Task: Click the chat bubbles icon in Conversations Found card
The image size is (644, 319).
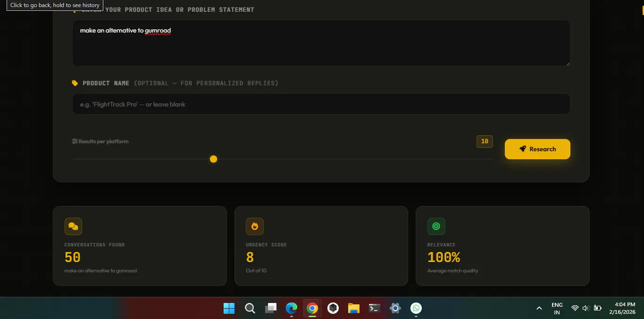Action: click(x=73, y=226)
